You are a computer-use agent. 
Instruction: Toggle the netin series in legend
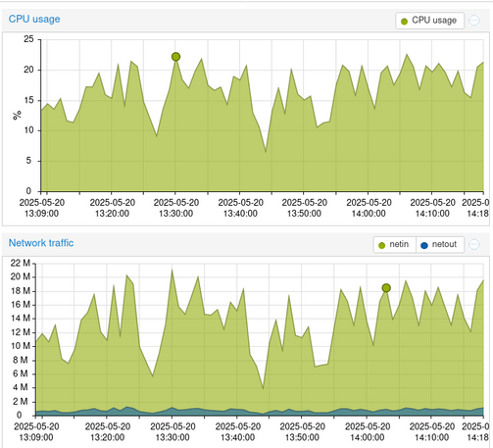click(x=395, y=245)
